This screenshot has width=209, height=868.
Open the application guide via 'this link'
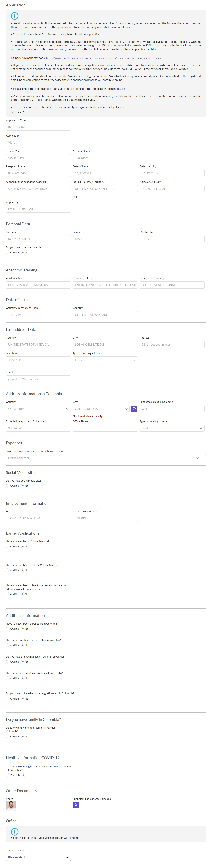click(x=122, y=89)
